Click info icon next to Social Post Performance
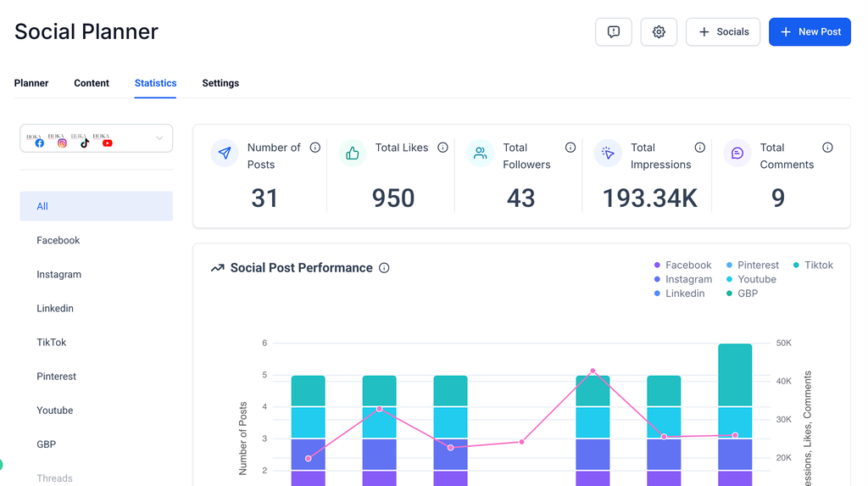 tap(384, 268)
